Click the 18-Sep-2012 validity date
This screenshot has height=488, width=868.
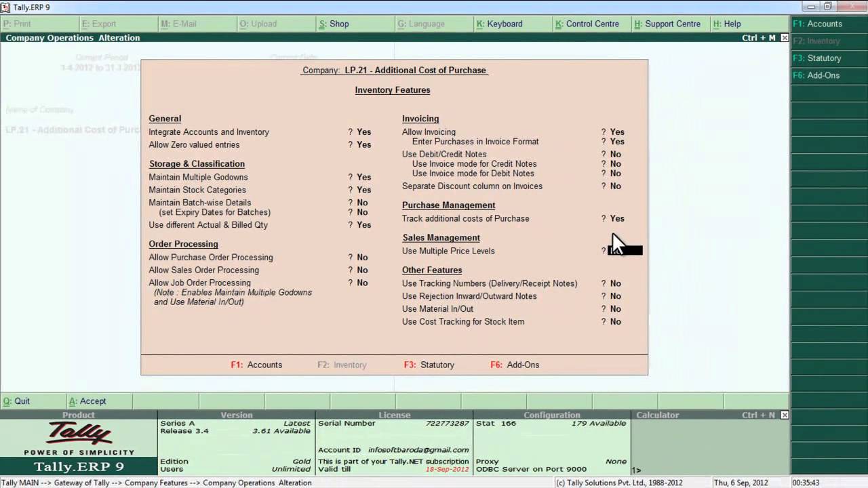click(447, 469)
